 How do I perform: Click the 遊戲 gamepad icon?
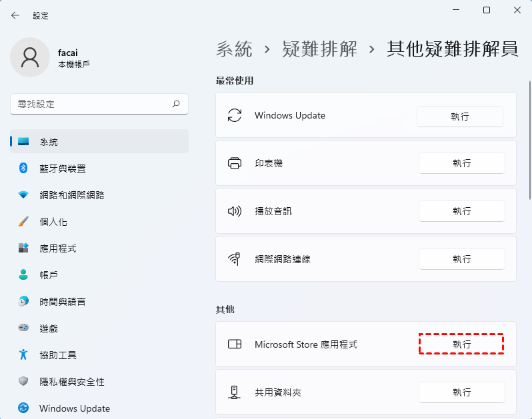[23, 328]
